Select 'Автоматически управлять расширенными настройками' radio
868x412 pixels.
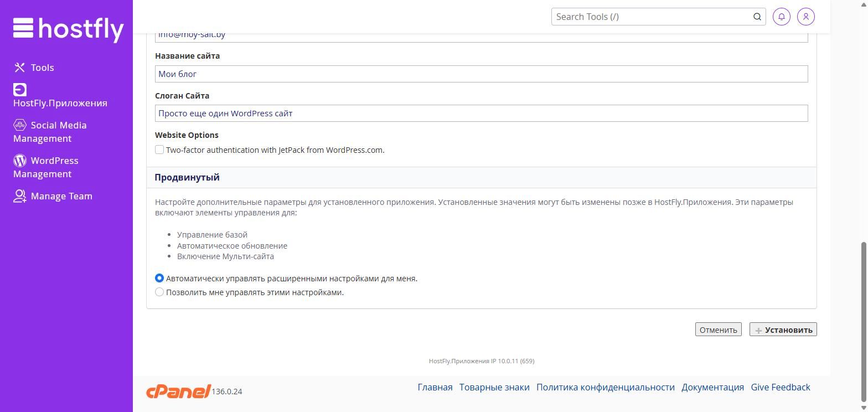click(159, 278)
